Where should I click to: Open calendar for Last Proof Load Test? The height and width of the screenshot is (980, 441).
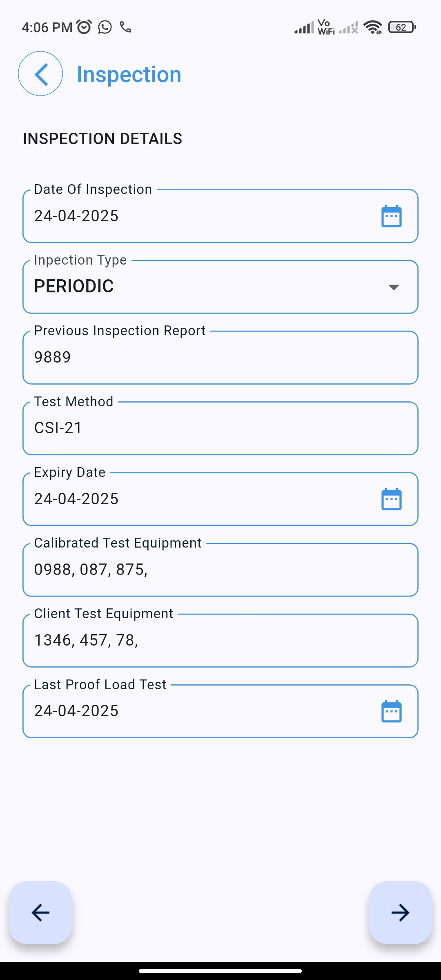391,711
